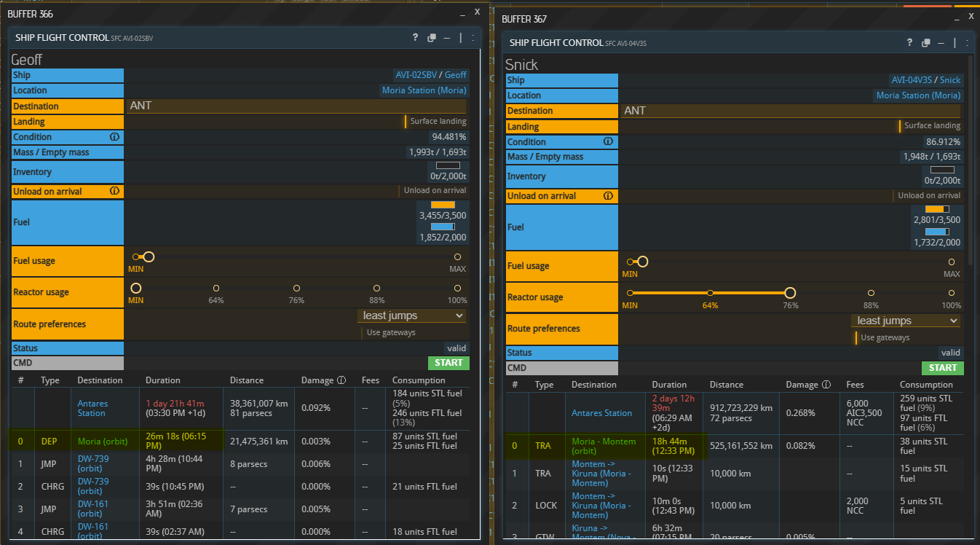
Task: Open the least jumps dropdown for Geoff
Action: tap(412, 315)
